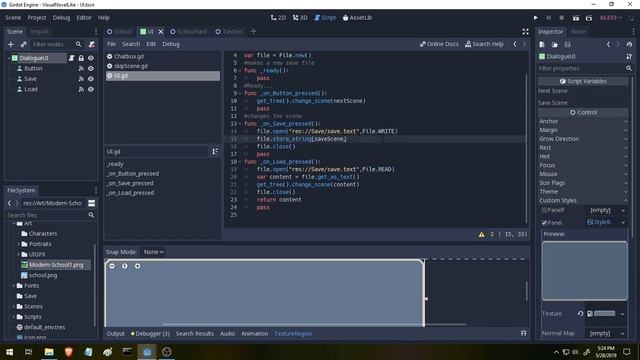Close the UI scene tab
The image size is (640, 360).
pos(161,31)
